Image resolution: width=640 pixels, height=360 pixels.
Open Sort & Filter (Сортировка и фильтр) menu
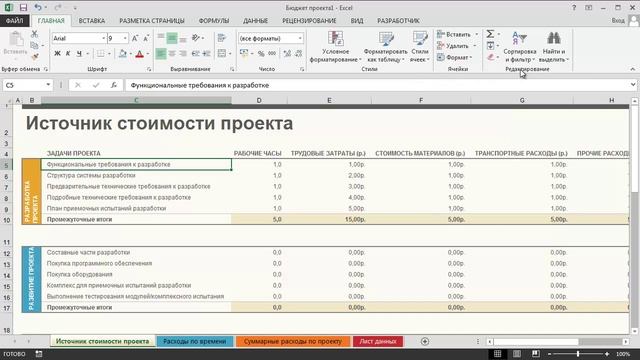tap(520, 47)
